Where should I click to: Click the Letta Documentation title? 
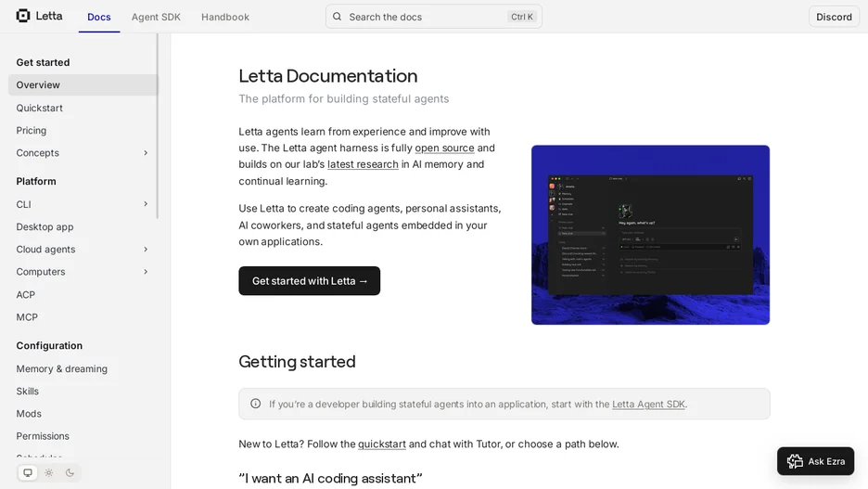[327, 76]
